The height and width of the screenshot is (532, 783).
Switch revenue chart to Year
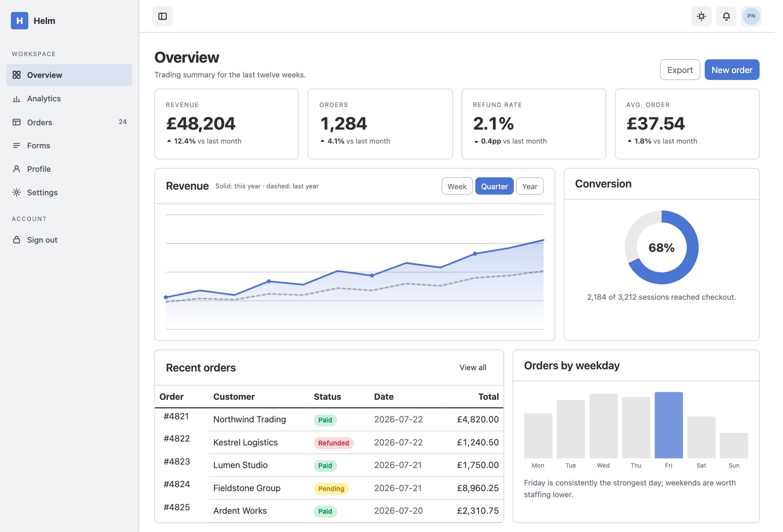point(530,186)
